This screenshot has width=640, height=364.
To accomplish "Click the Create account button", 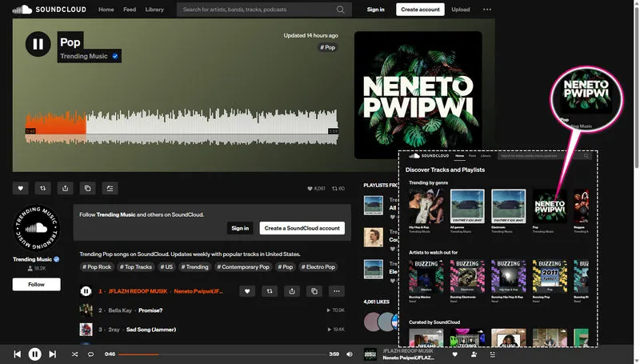I will pyautogui.click(x=420, y=10).
